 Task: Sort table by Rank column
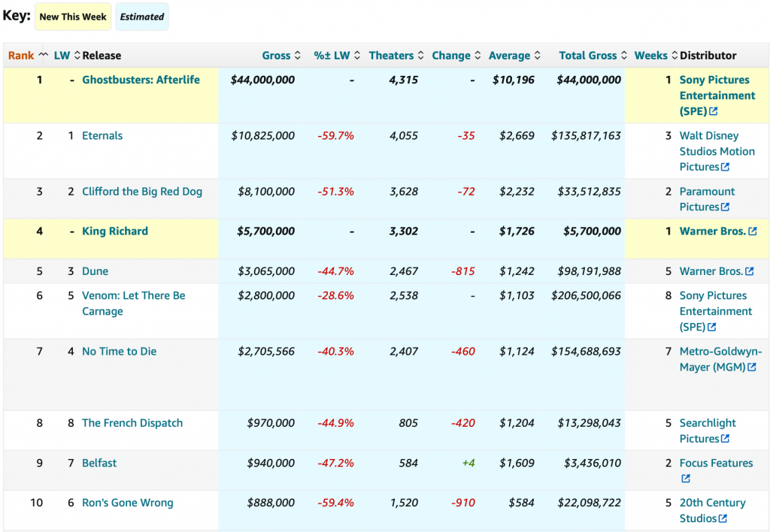pyautogui.click(x=21, y=56)
